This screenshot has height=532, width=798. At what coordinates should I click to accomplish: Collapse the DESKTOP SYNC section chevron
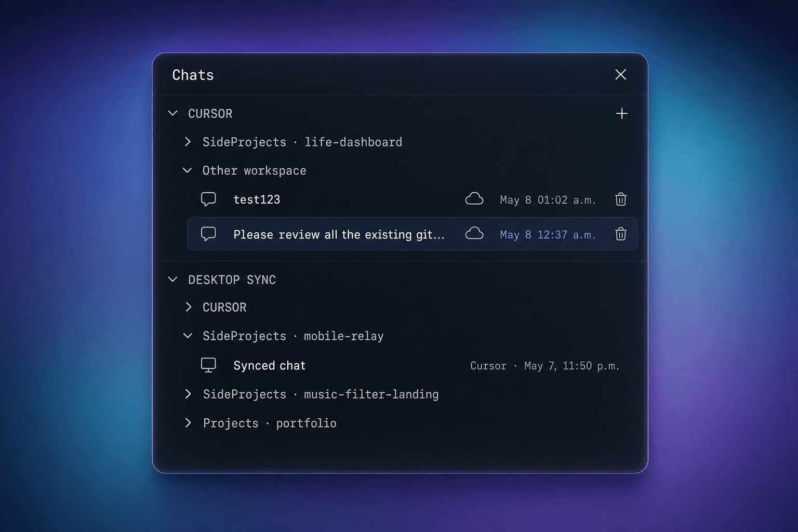click(x=173, y=280)
